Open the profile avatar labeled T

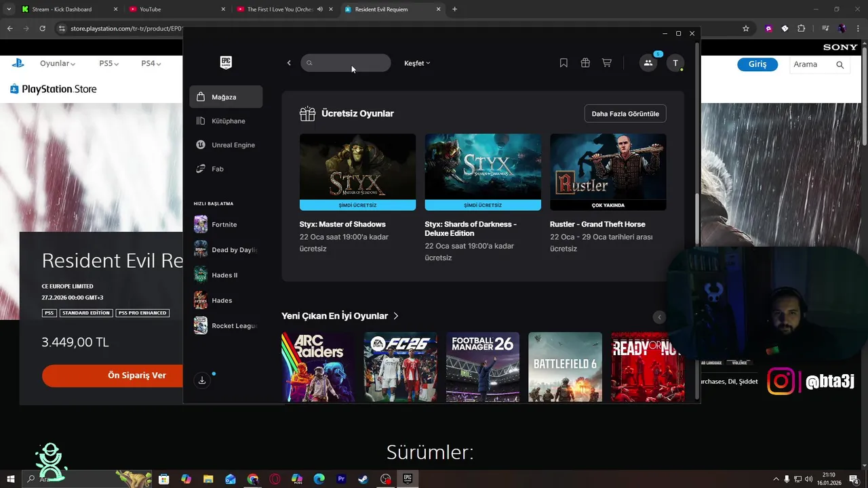coord(675,63)
